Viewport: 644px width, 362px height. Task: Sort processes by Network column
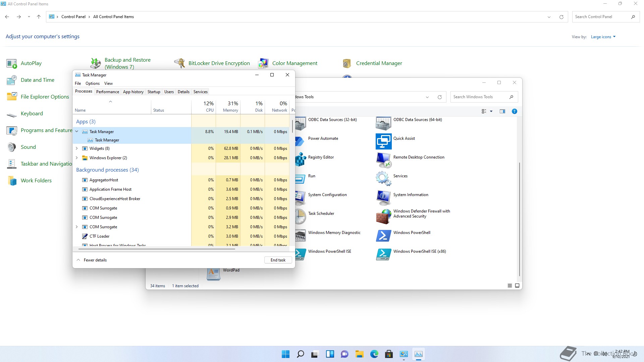click(277, 107)
